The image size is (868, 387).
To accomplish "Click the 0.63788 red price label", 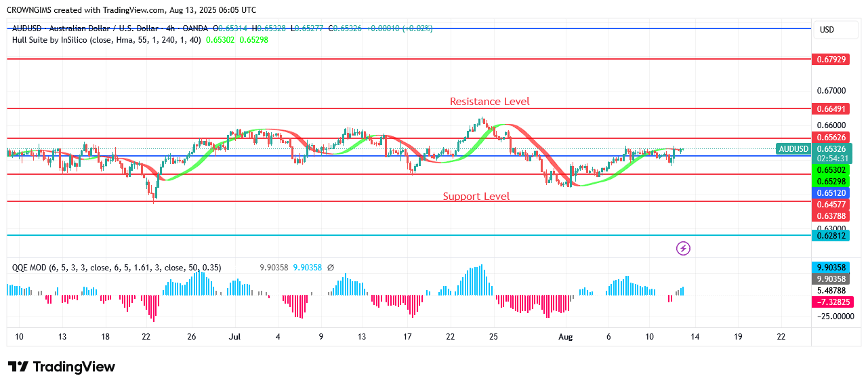I will tap(831, 216).
